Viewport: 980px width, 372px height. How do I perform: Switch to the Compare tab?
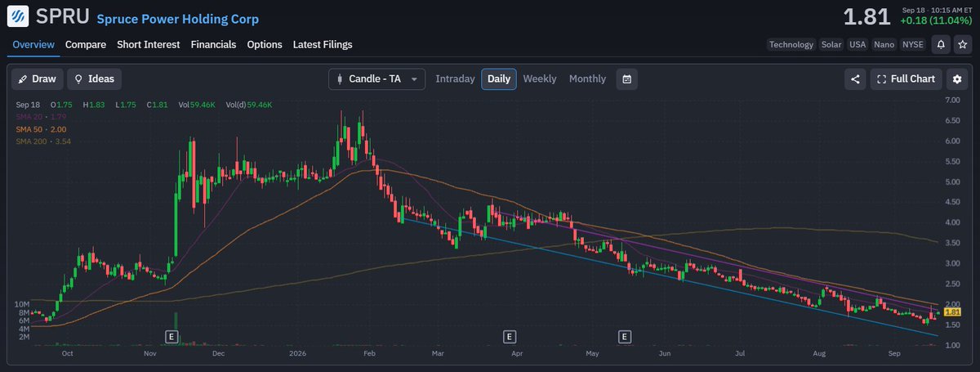tap(86, 45)
